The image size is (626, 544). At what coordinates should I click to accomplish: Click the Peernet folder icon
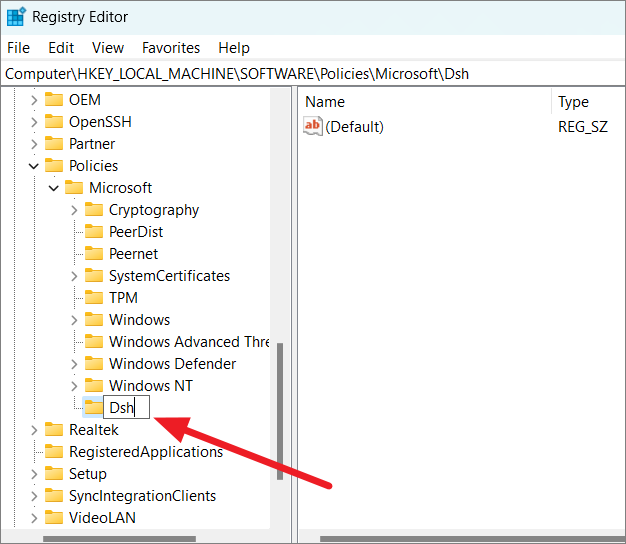(94, 253)
